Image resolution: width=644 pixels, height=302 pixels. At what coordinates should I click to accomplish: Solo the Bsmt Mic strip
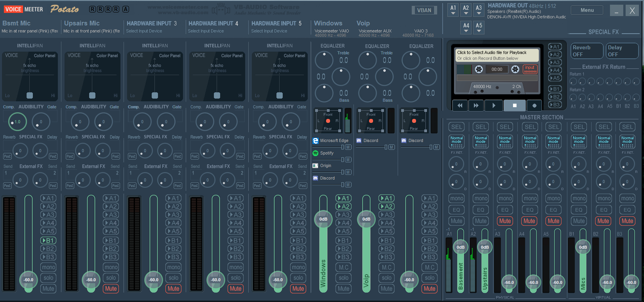tap(48, 278)
